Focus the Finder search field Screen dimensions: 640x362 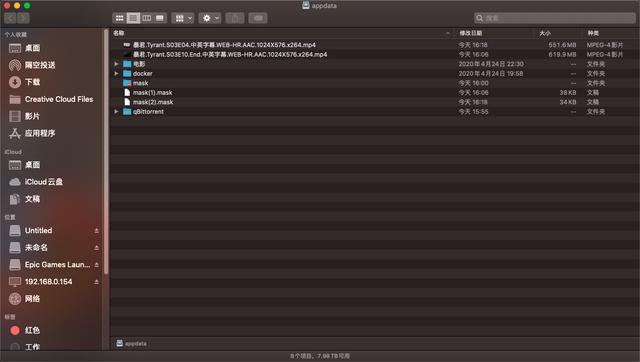click(x=555, y=18)
